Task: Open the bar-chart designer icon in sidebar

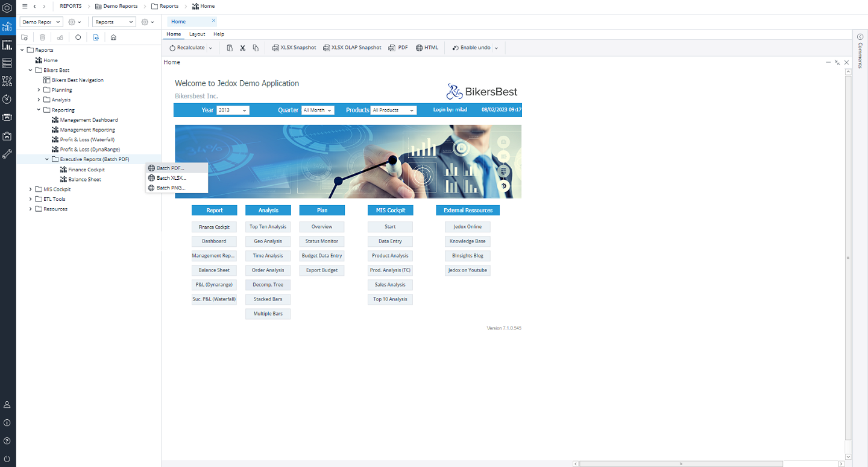Action: tap(7, 45)
